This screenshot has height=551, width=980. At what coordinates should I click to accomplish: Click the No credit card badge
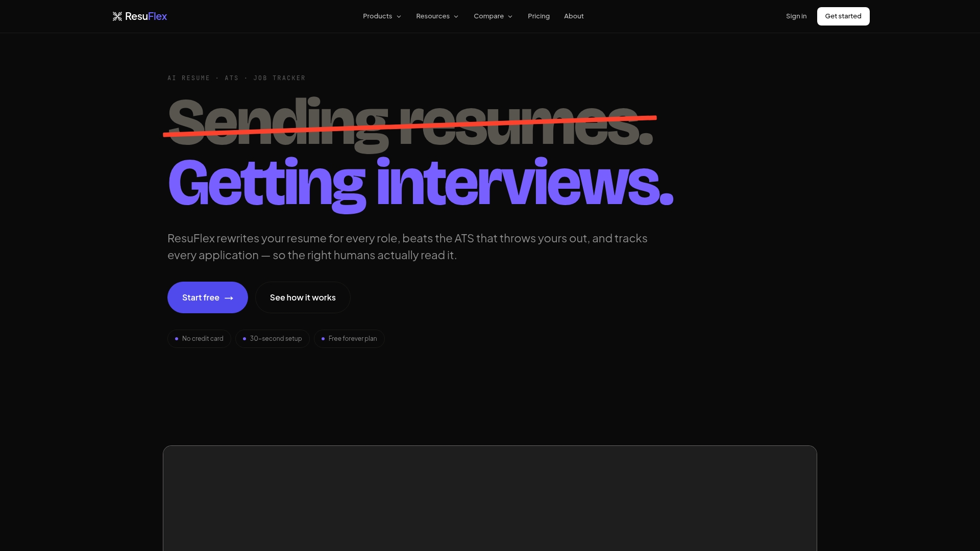coord(199,339)
